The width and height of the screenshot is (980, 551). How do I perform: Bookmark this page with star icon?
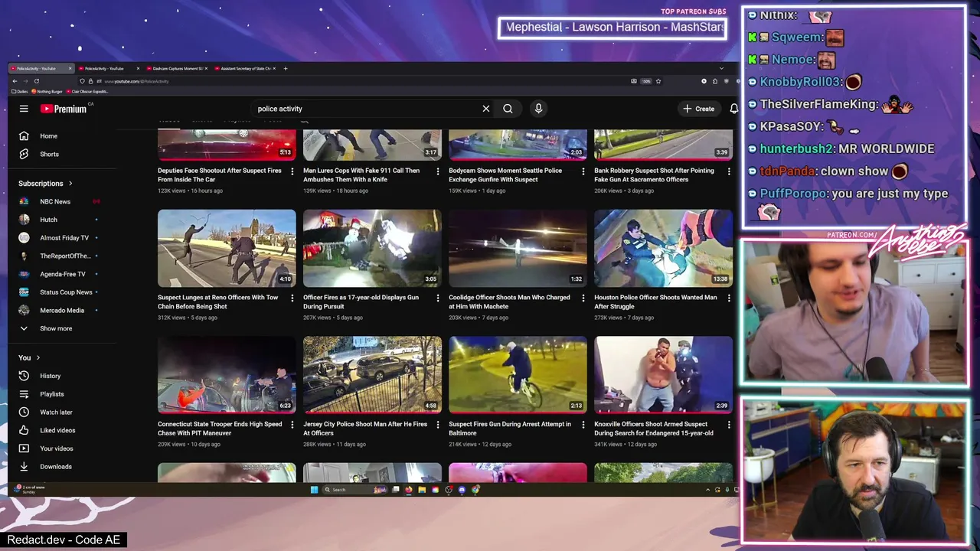click(658, 81)
